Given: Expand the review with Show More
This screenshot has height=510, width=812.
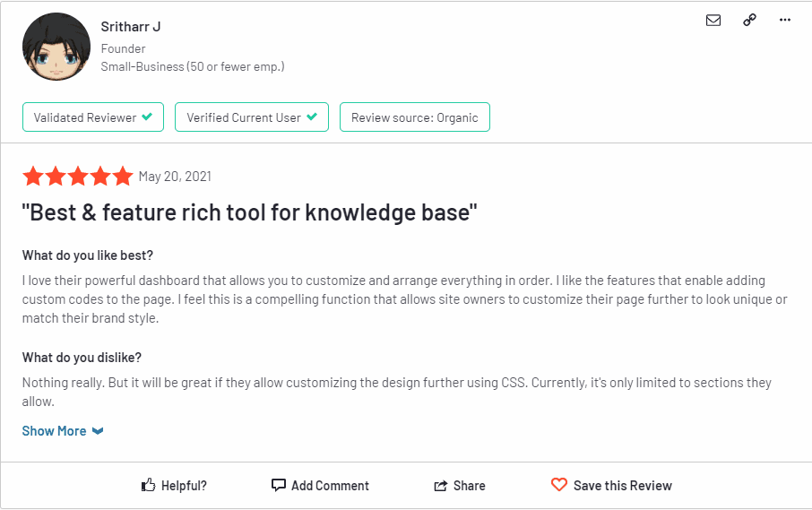Looking at the screenshot, I should coord(55,431).
